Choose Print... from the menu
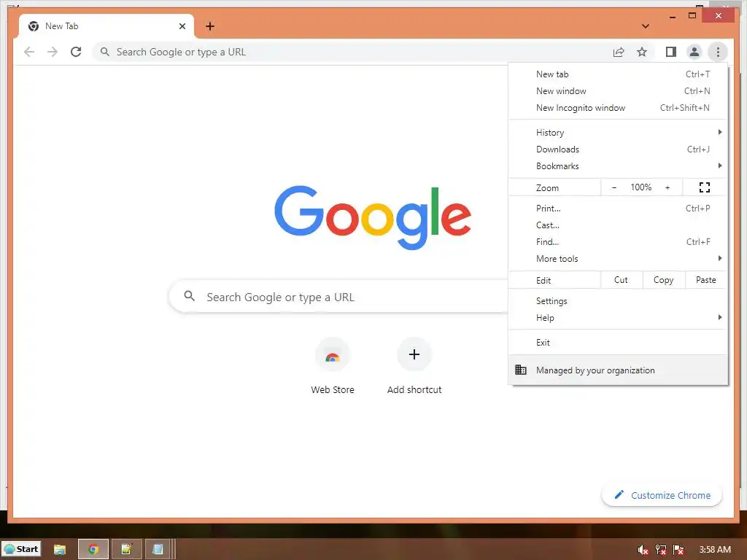 tap(618, 208)
